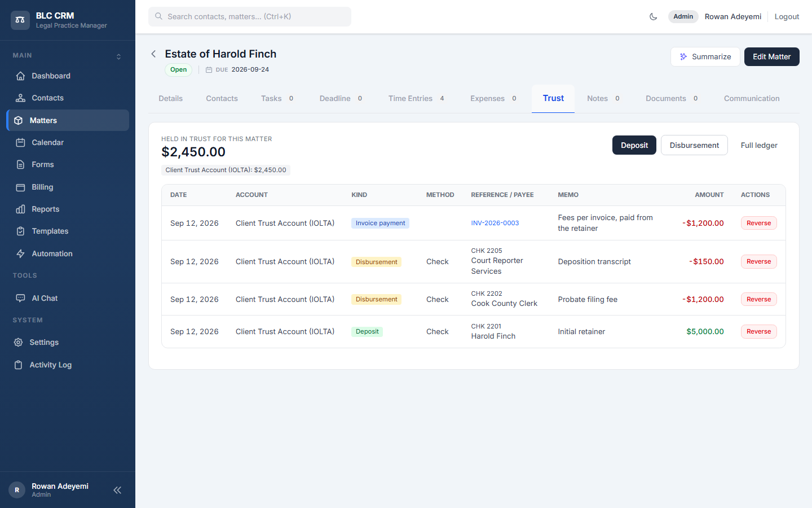Click the Summarize button

(x=705, y=56)
